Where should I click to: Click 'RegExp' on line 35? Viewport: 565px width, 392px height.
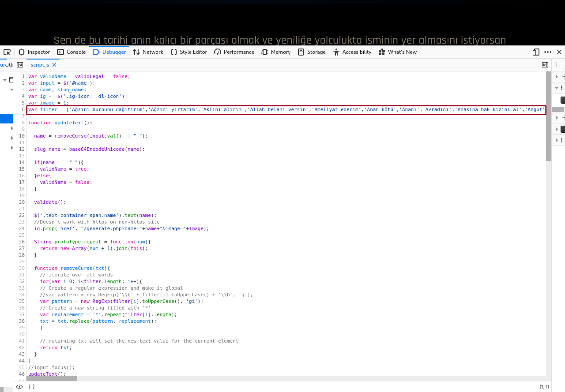point(101,301)
